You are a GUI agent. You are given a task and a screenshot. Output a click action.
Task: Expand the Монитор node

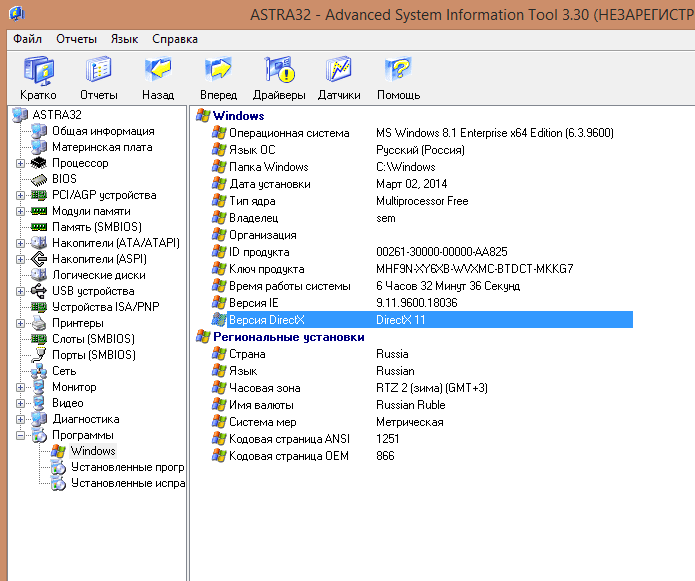pos(20,387)
